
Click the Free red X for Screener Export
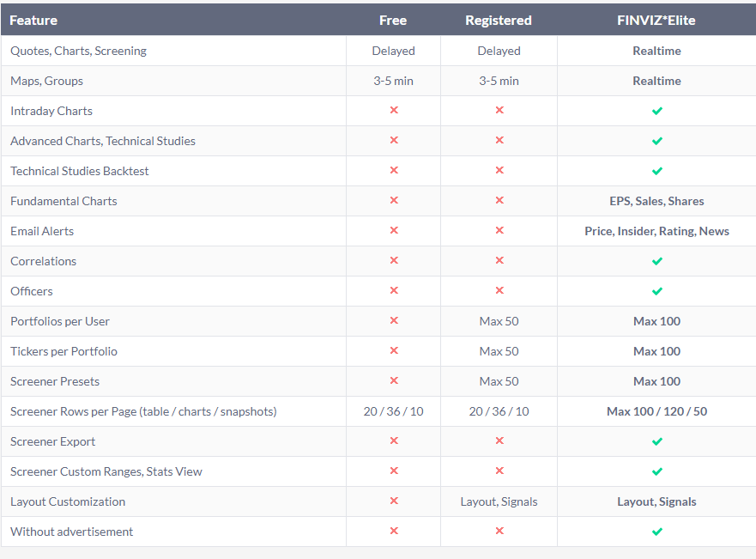[x=394, y=441]
